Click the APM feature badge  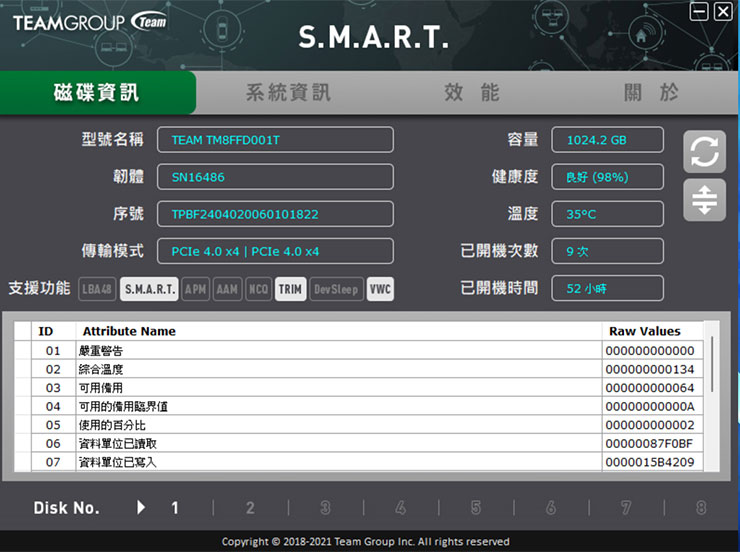(x=195, y=289)
